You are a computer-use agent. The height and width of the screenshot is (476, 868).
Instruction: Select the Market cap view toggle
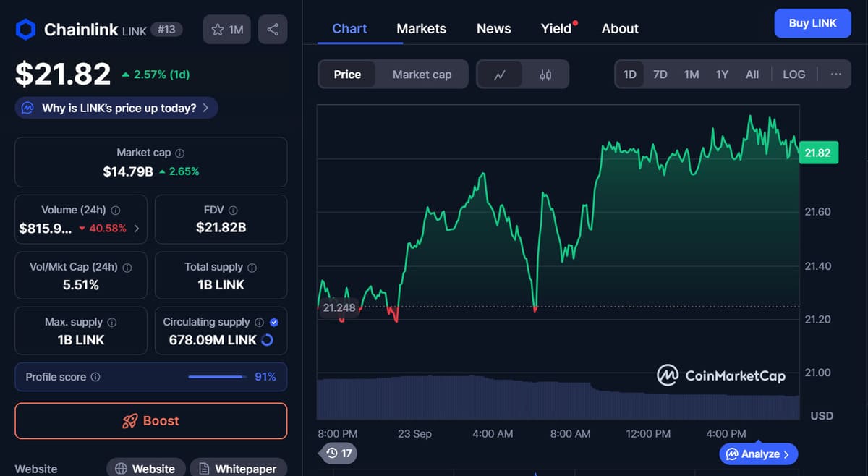(422, 75)
